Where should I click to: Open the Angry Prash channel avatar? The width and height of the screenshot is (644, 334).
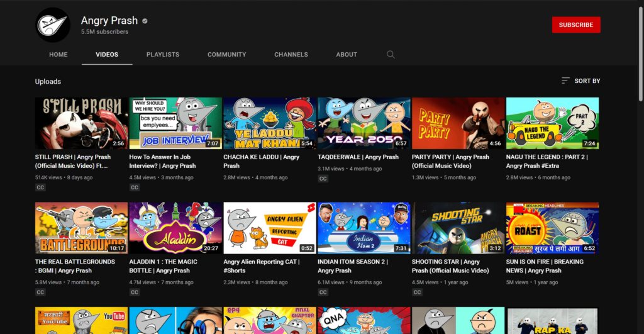tap(53, 25)
